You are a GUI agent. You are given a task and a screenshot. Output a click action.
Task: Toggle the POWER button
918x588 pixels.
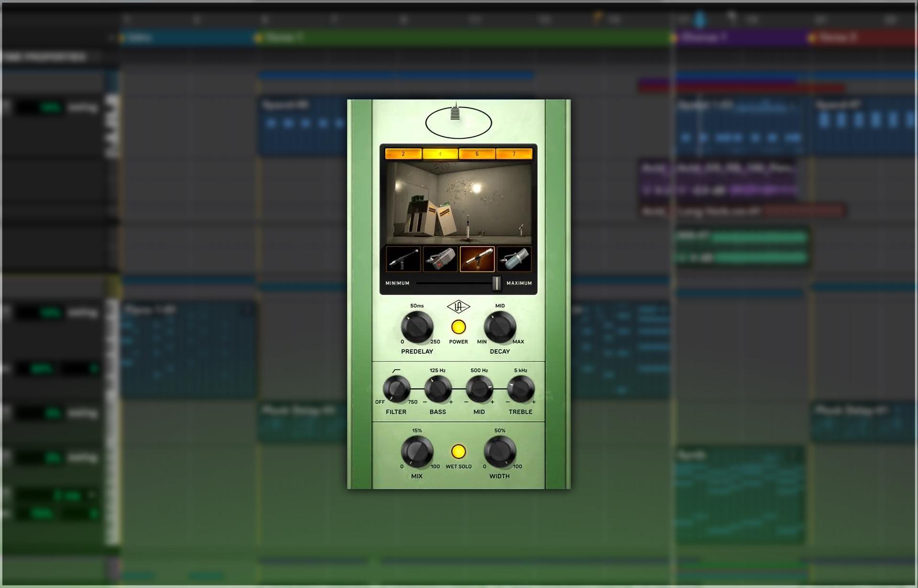[459, 327]
